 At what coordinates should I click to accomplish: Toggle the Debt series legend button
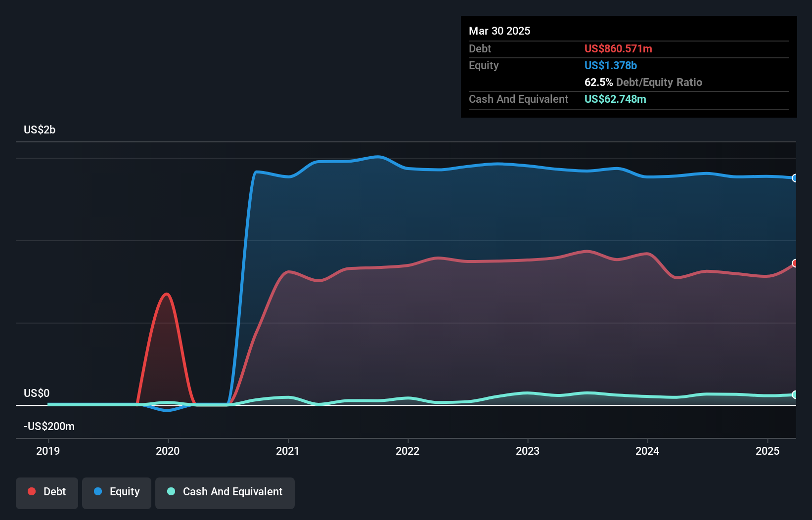tap(47, 493)
